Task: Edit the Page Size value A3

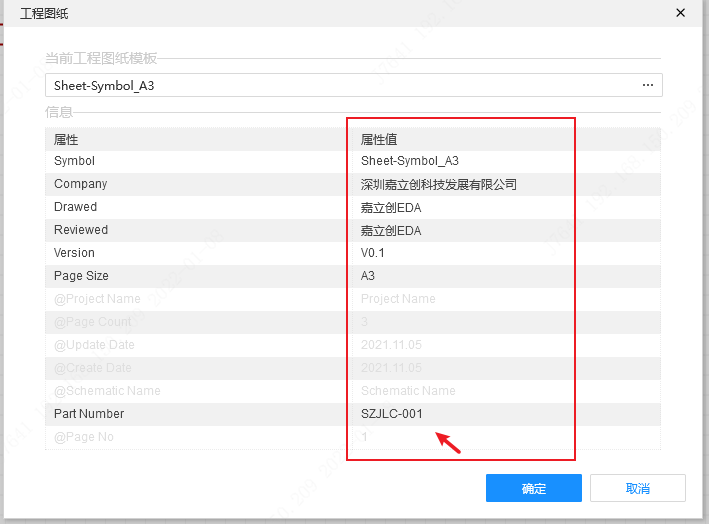Action: coord(368,276)
